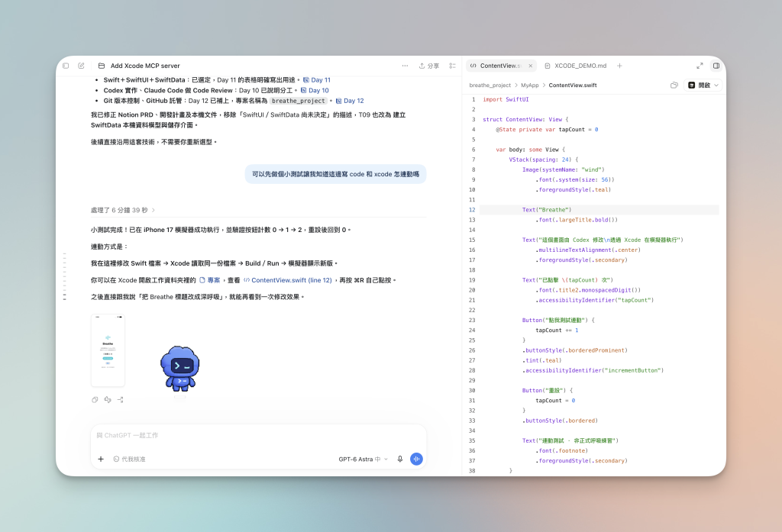Start a new chat with compose icon

click(81, 66)
